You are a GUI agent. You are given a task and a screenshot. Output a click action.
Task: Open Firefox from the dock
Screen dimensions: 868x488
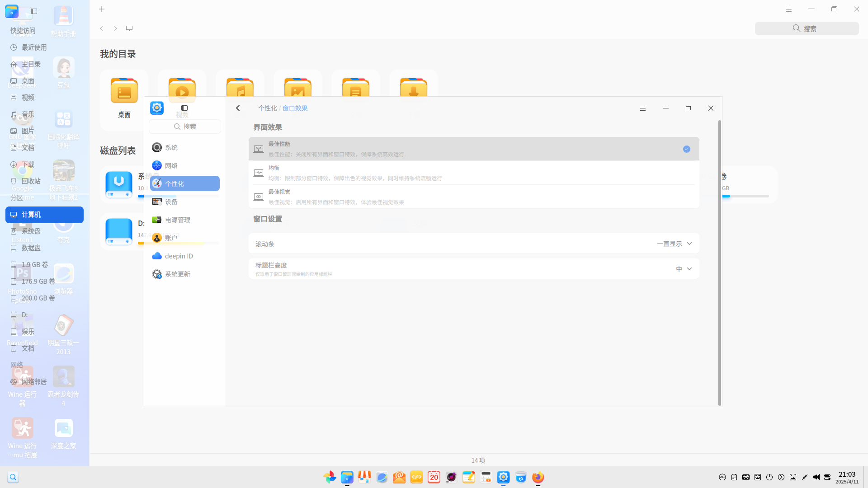[538, 477]
